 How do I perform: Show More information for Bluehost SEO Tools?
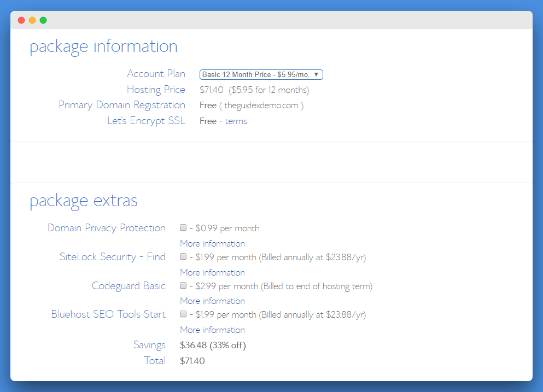coord(212,330)
